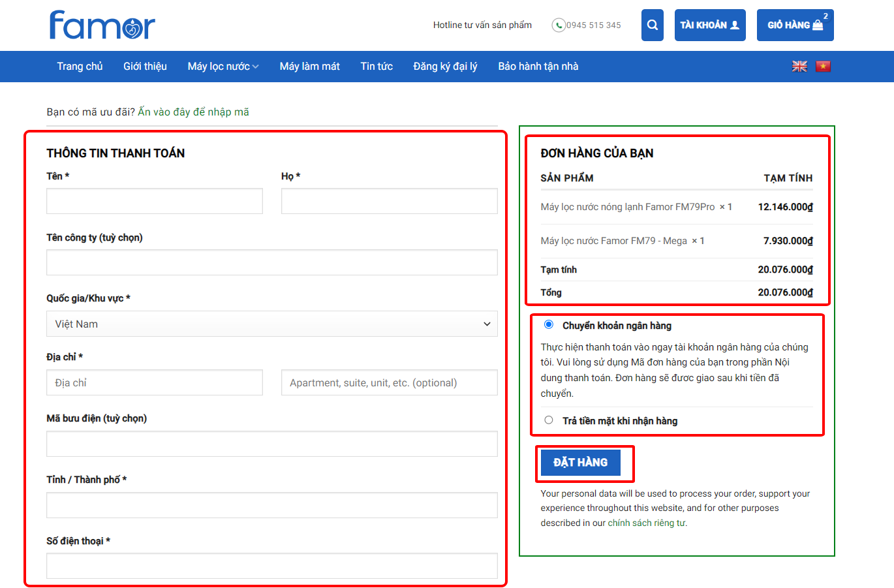Go to Trang chủ

point(80,66)
